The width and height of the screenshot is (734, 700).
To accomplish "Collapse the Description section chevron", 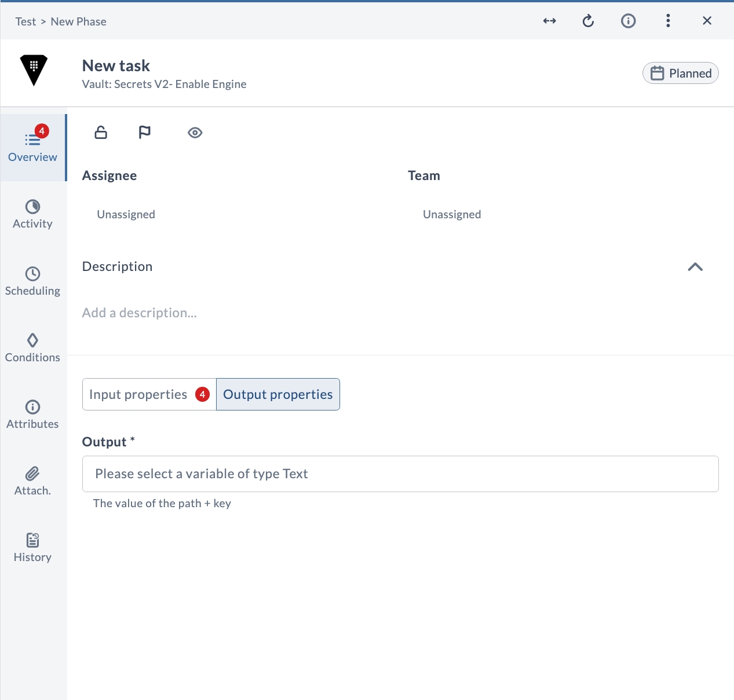I will (x=695, y=267).
